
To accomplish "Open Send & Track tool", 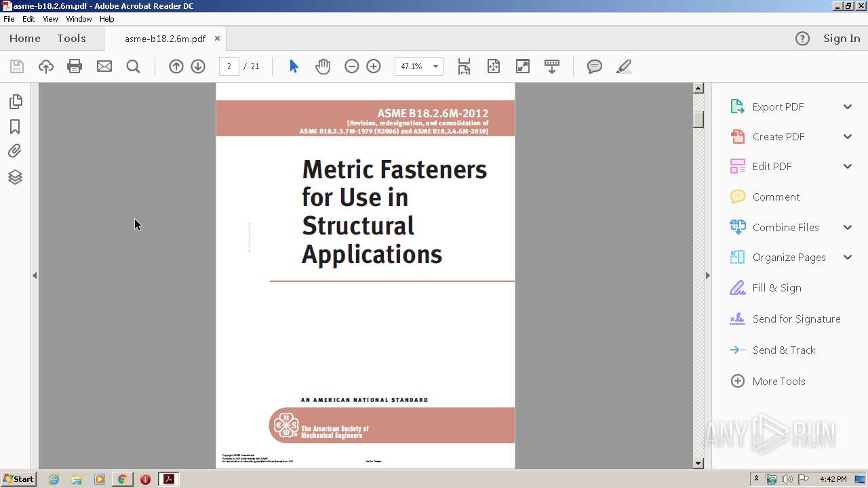I will (772, 350).
